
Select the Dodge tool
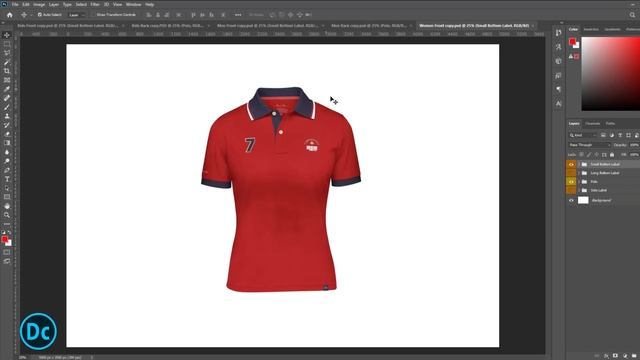7,161
